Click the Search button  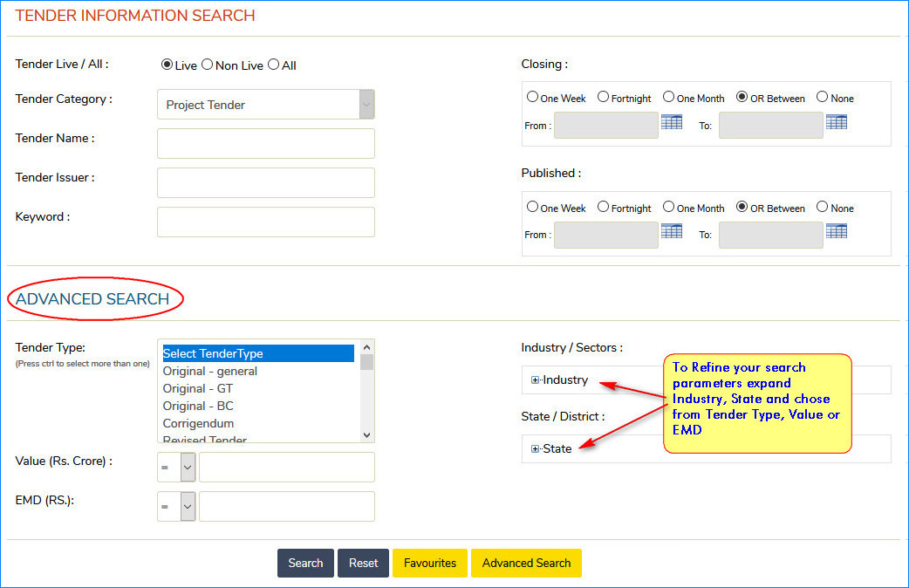coord(305,563)
